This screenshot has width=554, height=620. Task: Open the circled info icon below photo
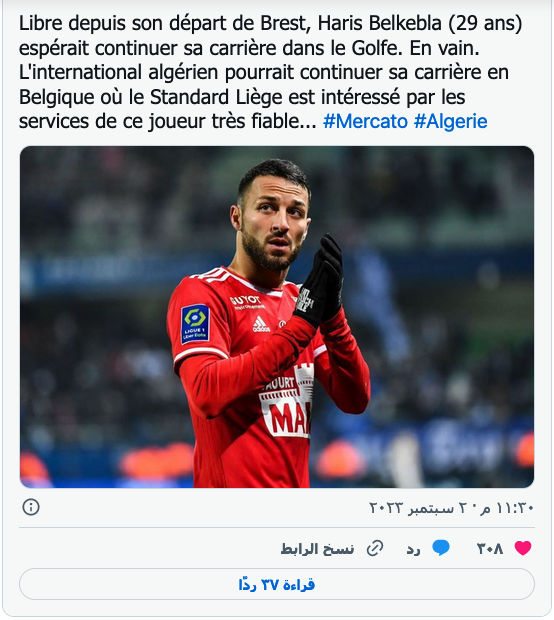pyautogui.click(x=31, y=507)
